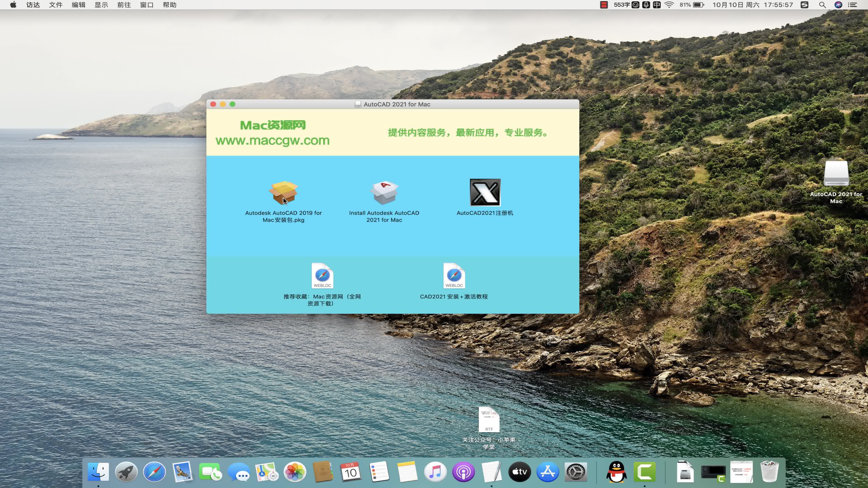Open the 显示 menu
Screen dimensions: 868x488
coord(101,5)
